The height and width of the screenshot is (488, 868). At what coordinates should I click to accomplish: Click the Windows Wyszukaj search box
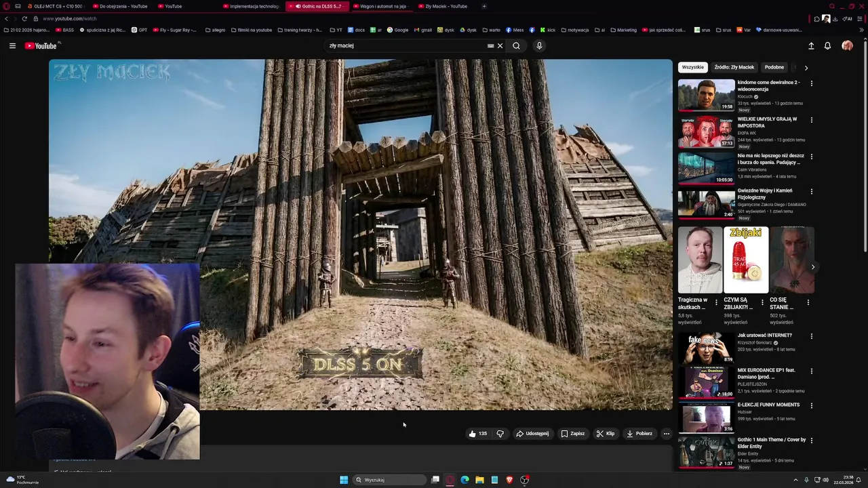[389, 480]
